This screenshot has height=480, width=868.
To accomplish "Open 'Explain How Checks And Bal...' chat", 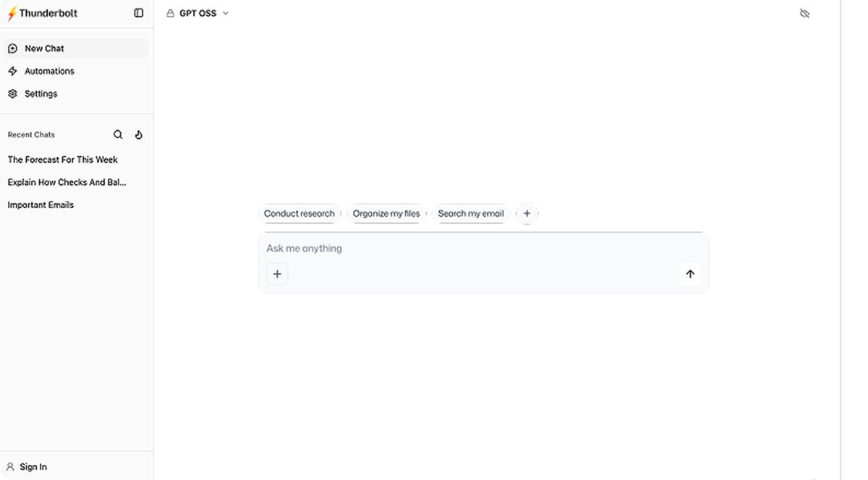I will tap(67, 182).
